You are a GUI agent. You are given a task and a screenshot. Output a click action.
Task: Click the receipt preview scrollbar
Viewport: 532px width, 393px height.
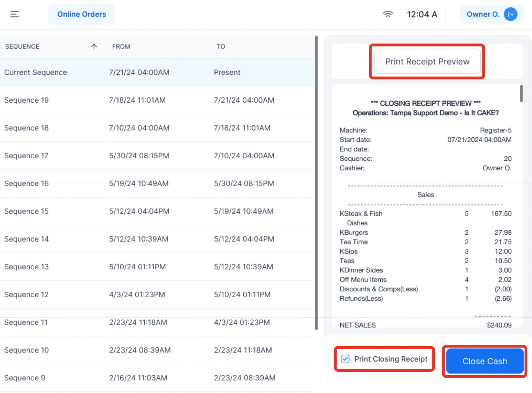(521, 94)
